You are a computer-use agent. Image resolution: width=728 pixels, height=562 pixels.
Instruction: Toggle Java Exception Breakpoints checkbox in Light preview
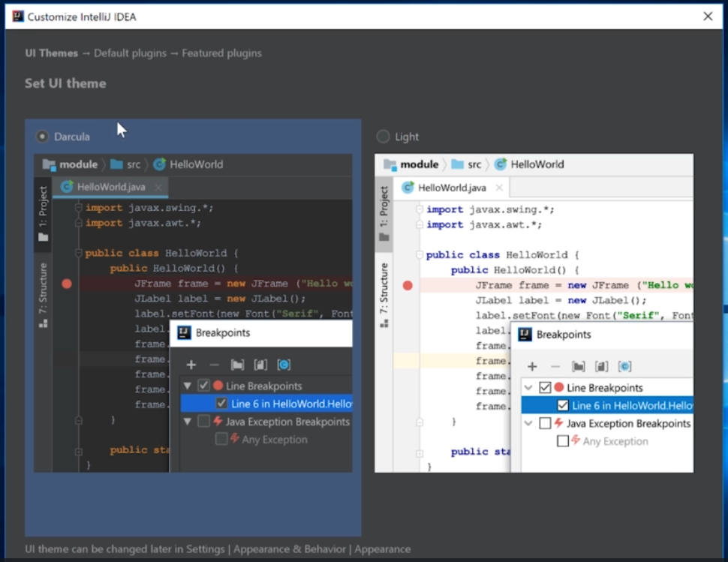(x=545, y=422)
